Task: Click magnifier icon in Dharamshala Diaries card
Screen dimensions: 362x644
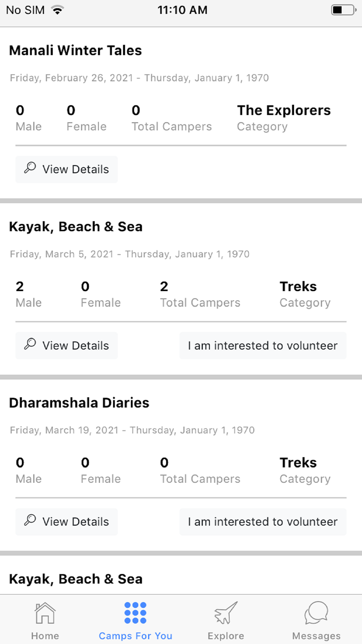Action: 30,520
